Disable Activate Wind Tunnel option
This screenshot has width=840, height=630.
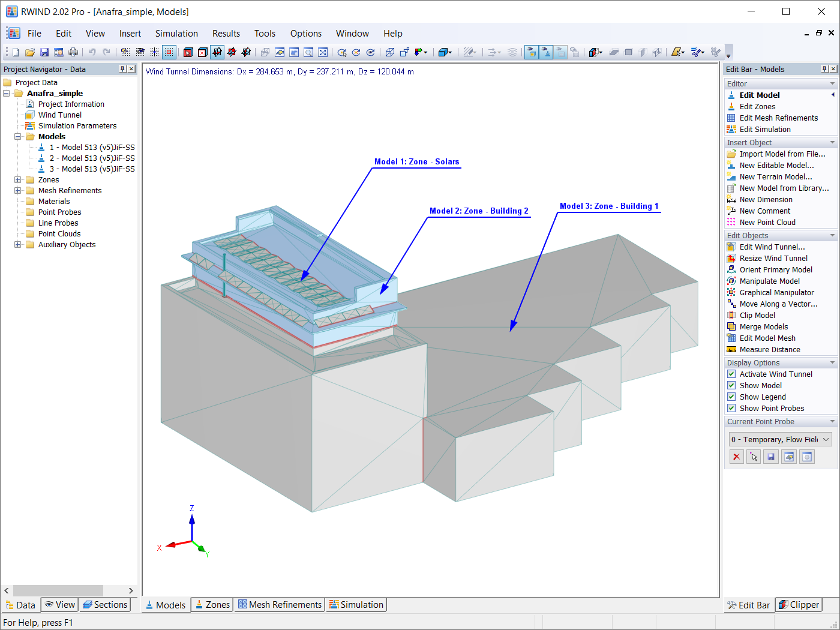tap(731, 373)
